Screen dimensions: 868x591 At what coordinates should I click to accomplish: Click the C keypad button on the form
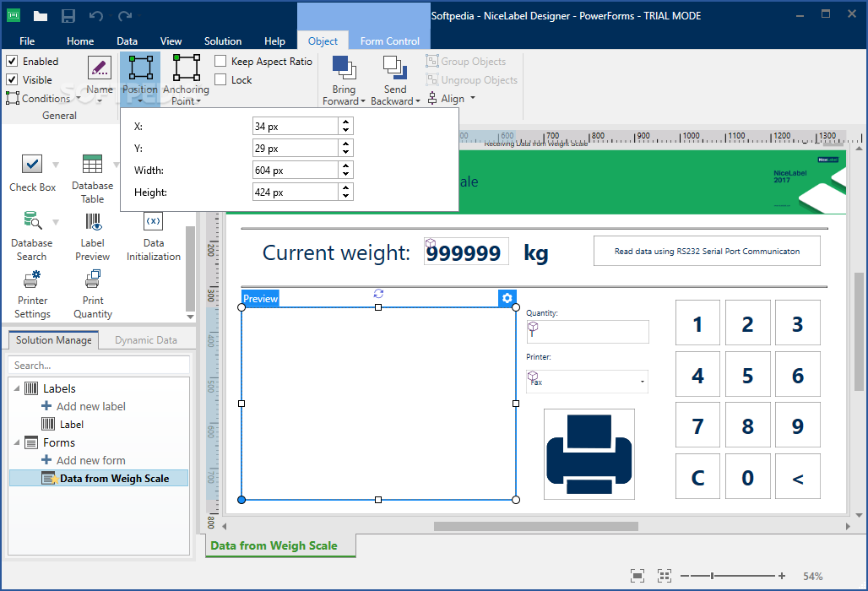pyautogui.click(x=697, y=476)
